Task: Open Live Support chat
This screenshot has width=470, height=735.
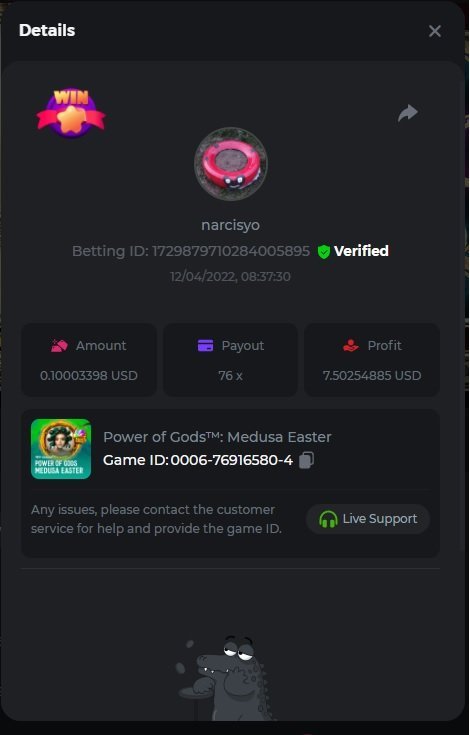Action: (368, 519)
